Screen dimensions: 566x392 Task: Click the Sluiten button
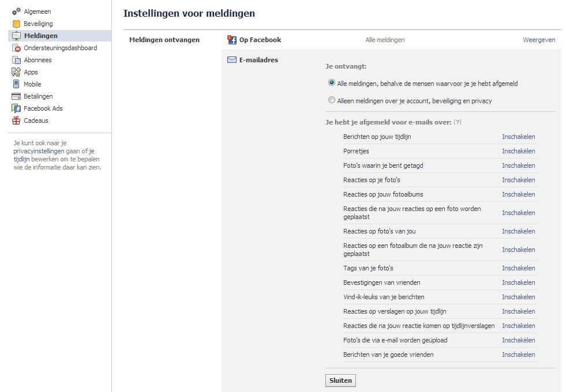(x=340, y=380)
